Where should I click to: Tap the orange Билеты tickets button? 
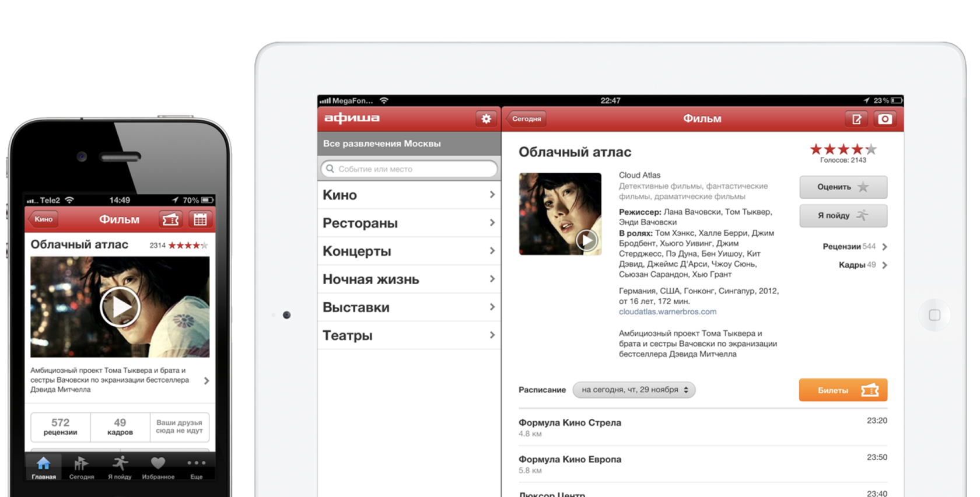tap(843, 390)
